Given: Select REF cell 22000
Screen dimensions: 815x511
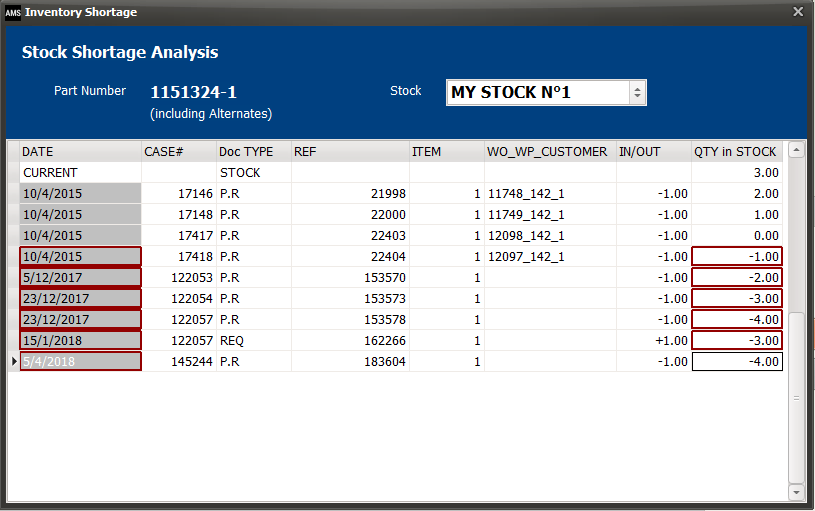Looking at the screenshot, I should [350, 215].
